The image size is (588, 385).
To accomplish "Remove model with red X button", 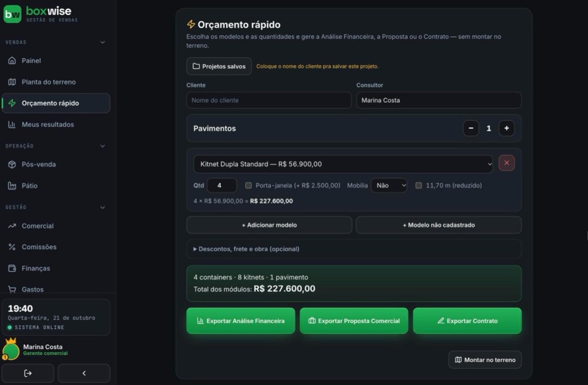I will (x=507, y=163).
